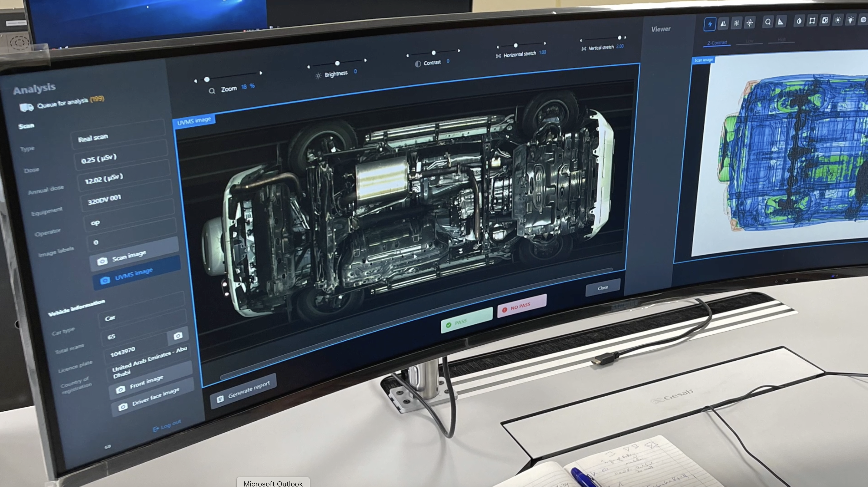Viewport: 868px width, 487px height.
Task: Click the flip/mirror image icon
Action: coord(723,24)
